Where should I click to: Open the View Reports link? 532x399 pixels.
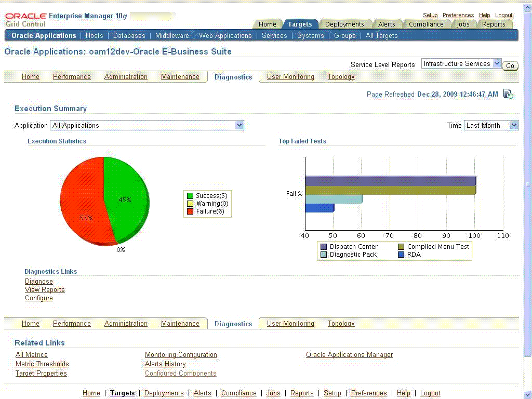45,290
